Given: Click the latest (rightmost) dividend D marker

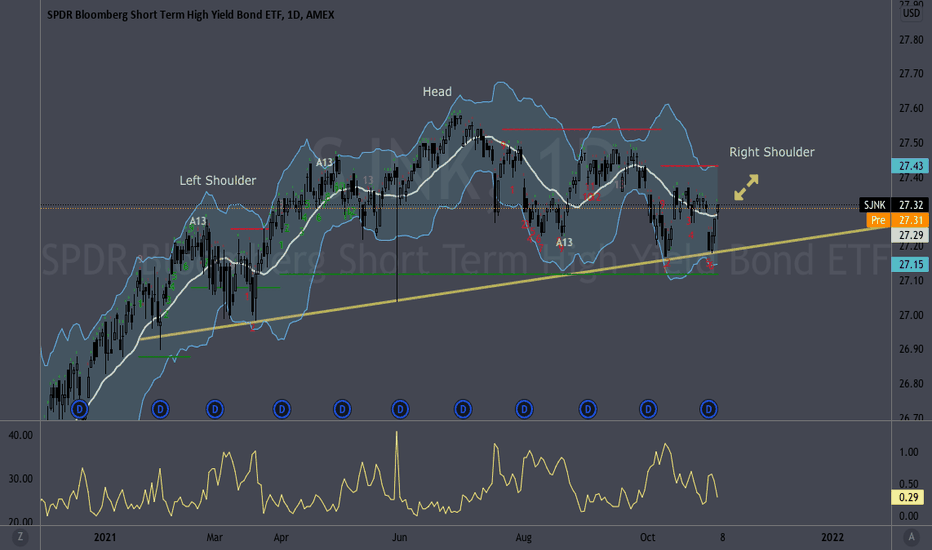Looking at the screenshot, I should (x=709, y=409).
